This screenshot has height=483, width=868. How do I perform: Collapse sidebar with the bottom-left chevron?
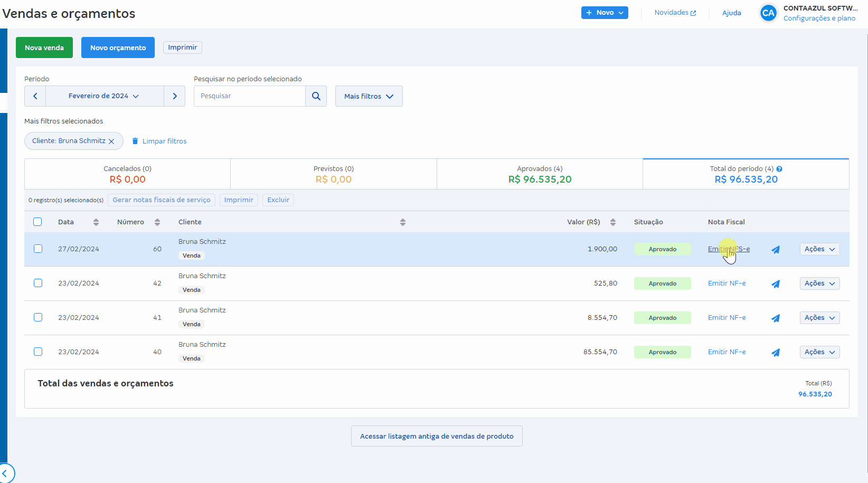coord(5,473)
